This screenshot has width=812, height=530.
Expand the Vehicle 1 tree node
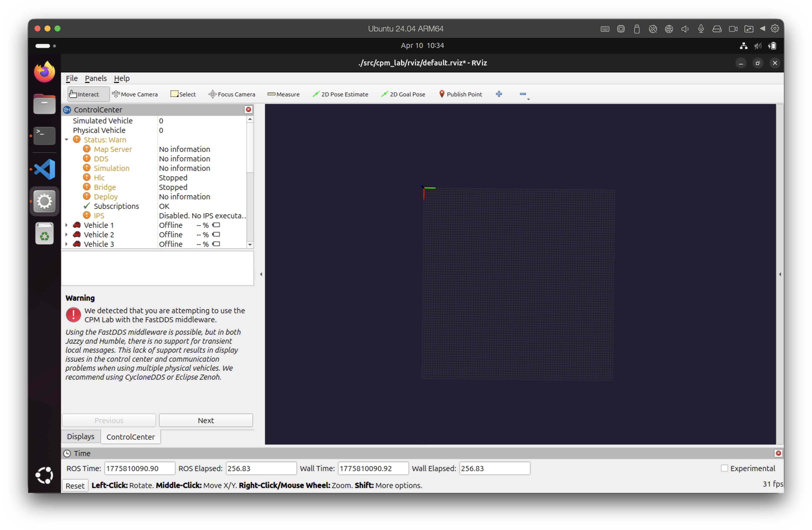click(x=66, y=225)
